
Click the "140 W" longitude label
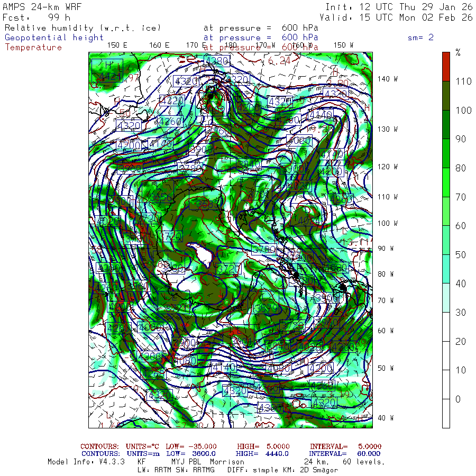pos(387,79)
